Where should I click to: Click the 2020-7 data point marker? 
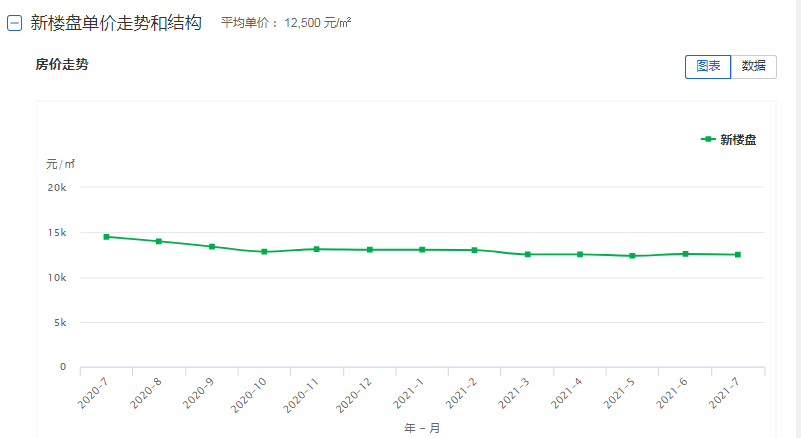106,237
